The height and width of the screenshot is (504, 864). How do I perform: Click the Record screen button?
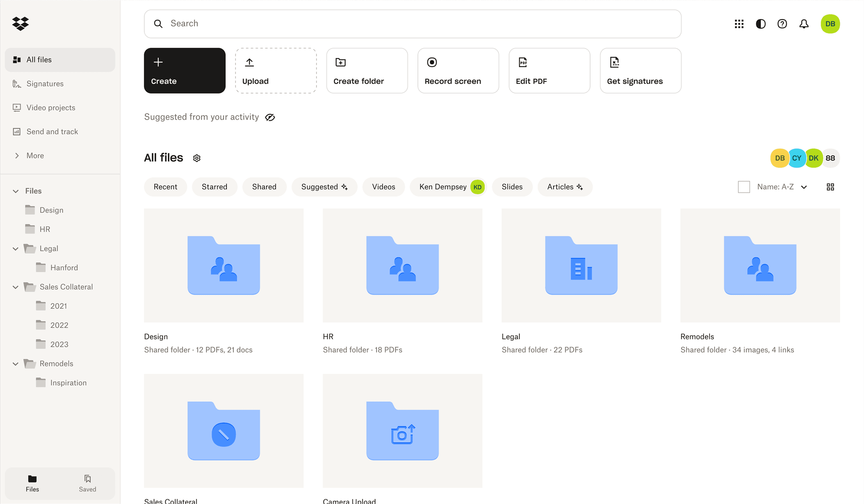tap(458, 70)
